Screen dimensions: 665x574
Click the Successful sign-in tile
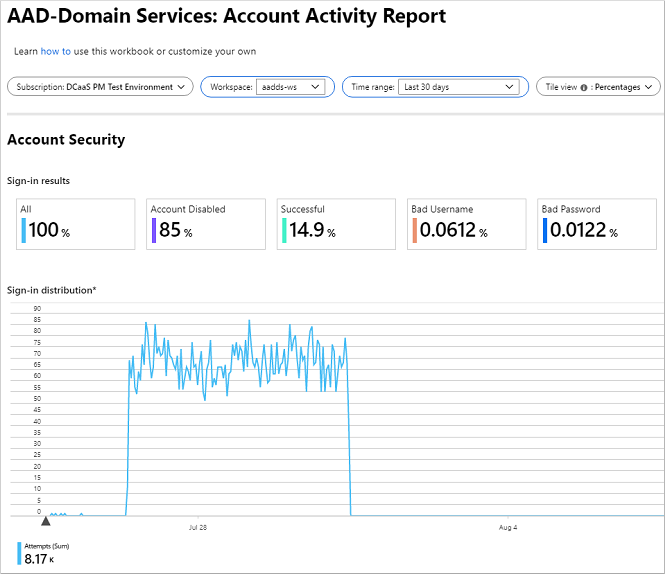click(335, 224)
